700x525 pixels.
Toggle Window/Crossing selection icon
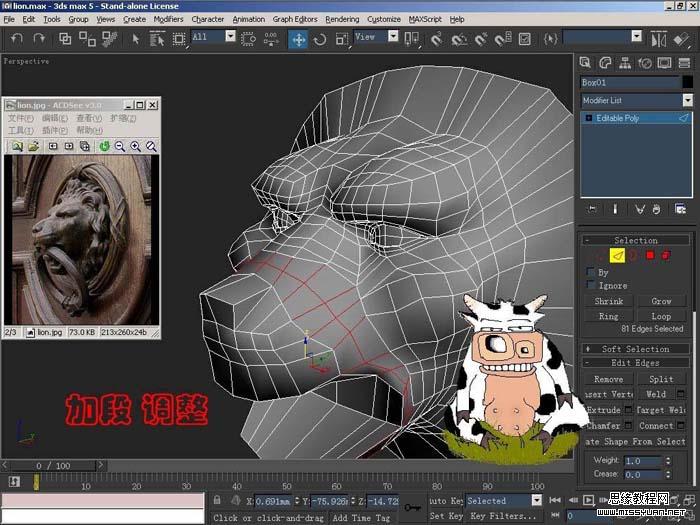(248, 39)
